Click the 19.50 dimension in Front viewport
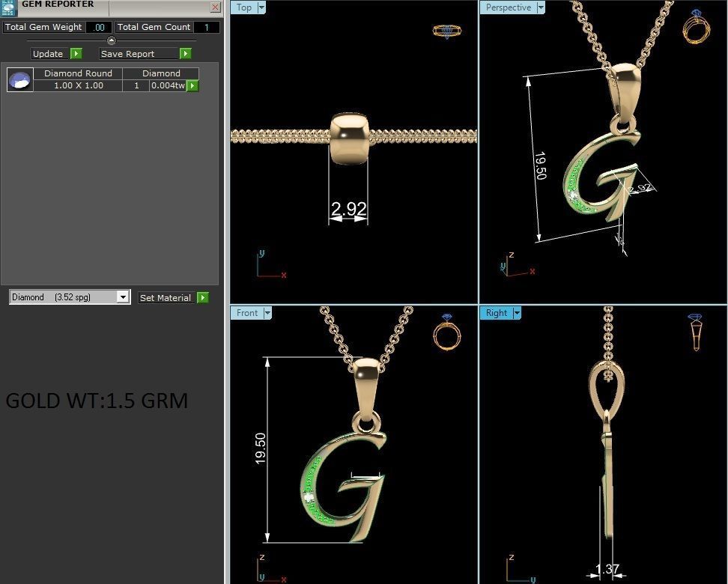 coord(261,448)
